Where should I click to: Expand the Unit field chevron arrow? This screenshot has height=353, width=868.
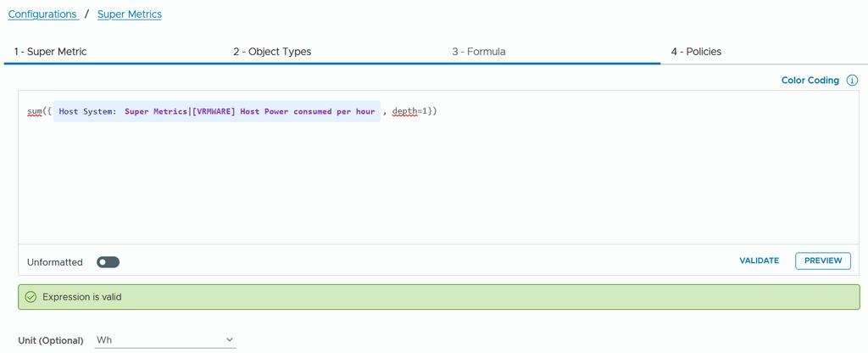click(x=229, y=339)
